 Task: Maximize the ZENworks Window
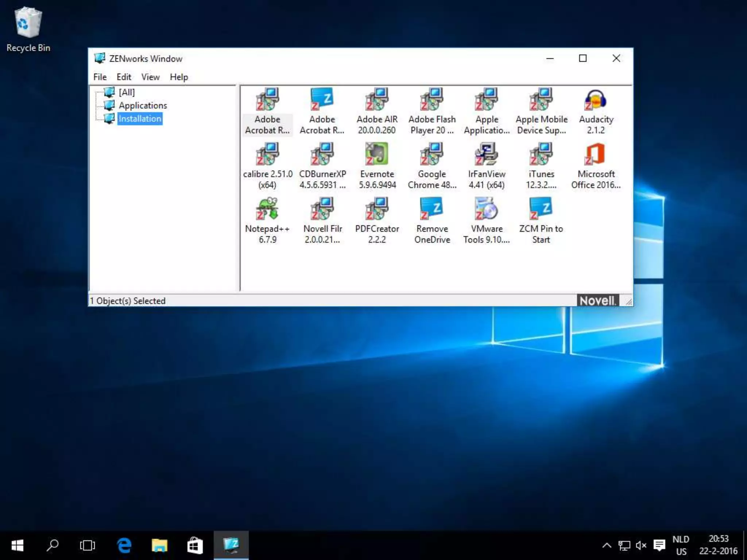tap(583, 58)
